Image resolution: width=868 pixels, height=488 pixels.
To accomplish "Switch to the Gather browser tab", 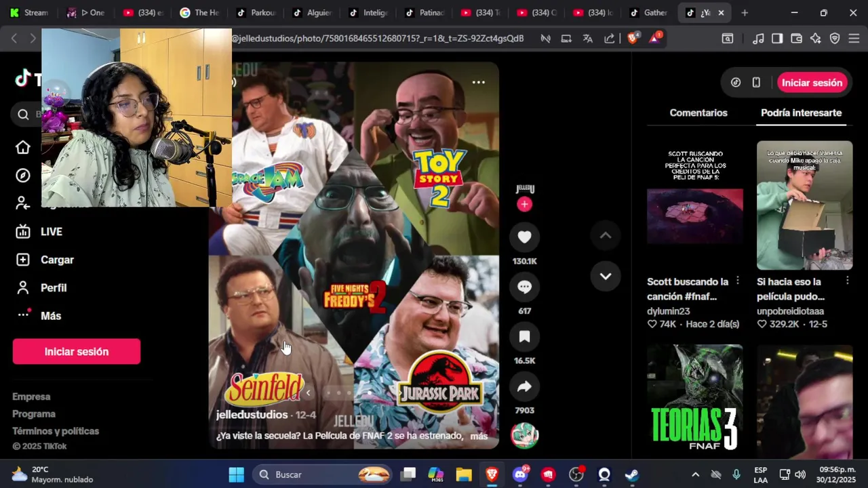I will [649, 12].
